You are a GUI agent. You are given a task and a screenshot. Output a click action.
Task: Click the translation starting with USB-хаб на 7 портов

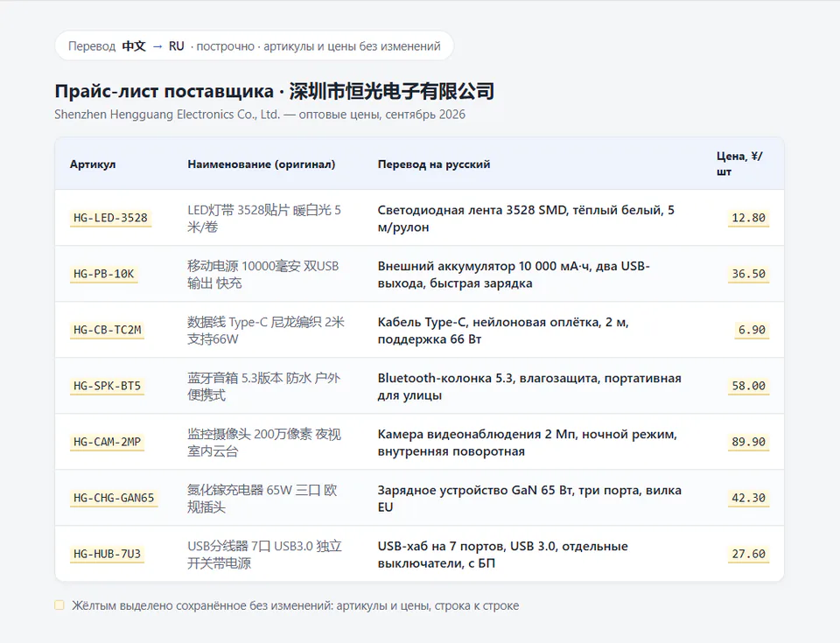tap(503, 554)
